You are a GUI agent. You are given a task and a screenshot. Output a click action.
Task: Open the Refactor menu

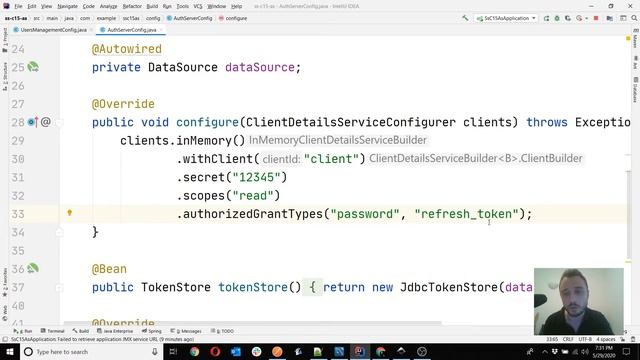[x=132, y=6]
